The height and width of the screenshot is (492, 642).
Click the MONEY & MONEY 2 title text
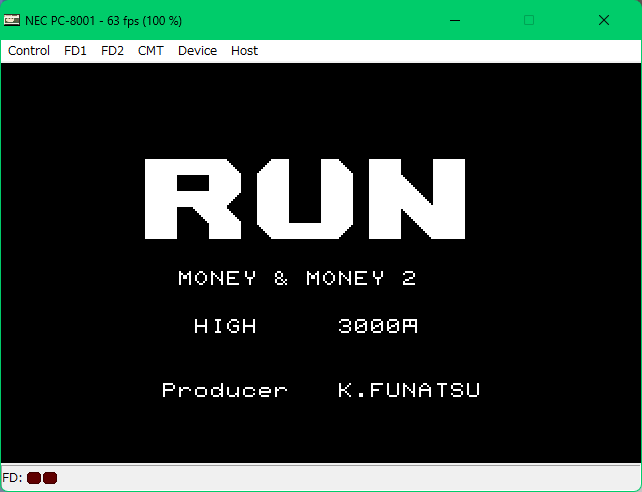coord(297,279)
